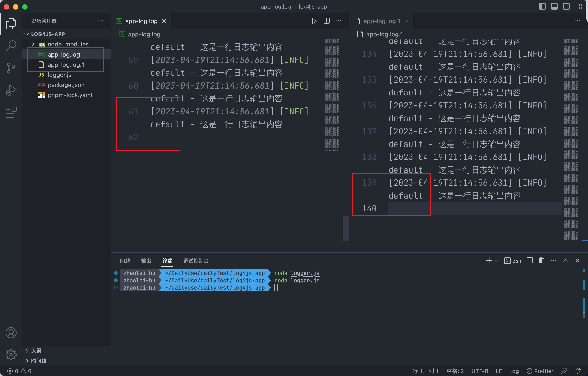This screenshot has height=376, width=588.
Task: Click the Prettier status bar button
Action: point(540,371)
